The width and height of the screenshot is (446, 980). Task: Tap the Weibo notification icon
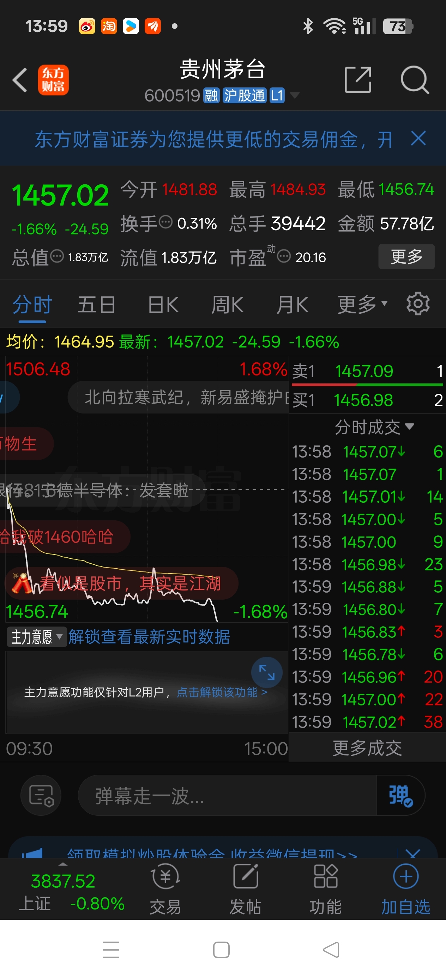[87, 26]
